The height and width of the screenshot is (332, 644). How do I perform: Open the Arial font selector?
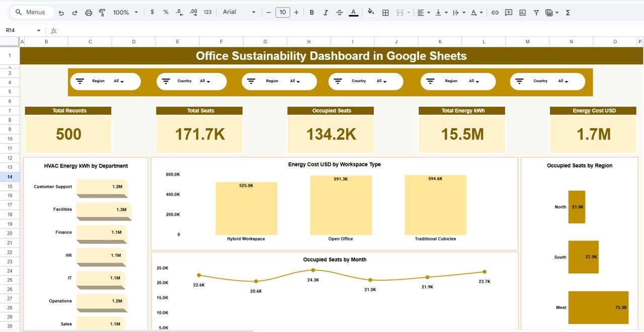pos(236,12)
